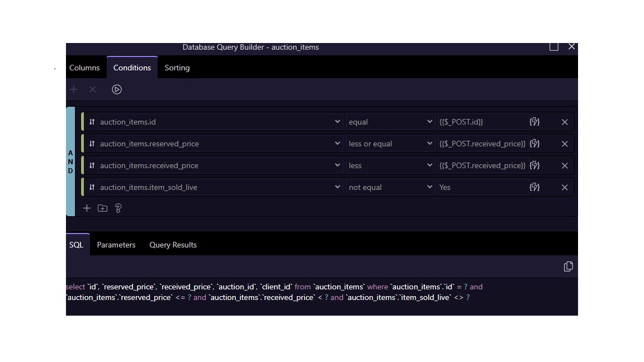The height and width of the screenshot is (362, 644).
Task: Open the auction_items.id column dropdown
Action: pyautogui.click(x=220, y=122)
